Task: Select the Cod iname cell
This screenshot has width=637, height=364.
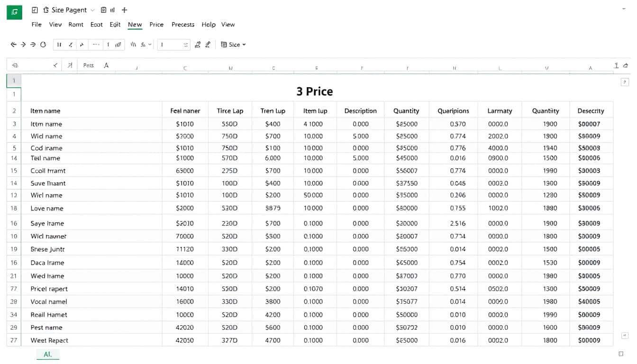Action: (x=91, y=148)
